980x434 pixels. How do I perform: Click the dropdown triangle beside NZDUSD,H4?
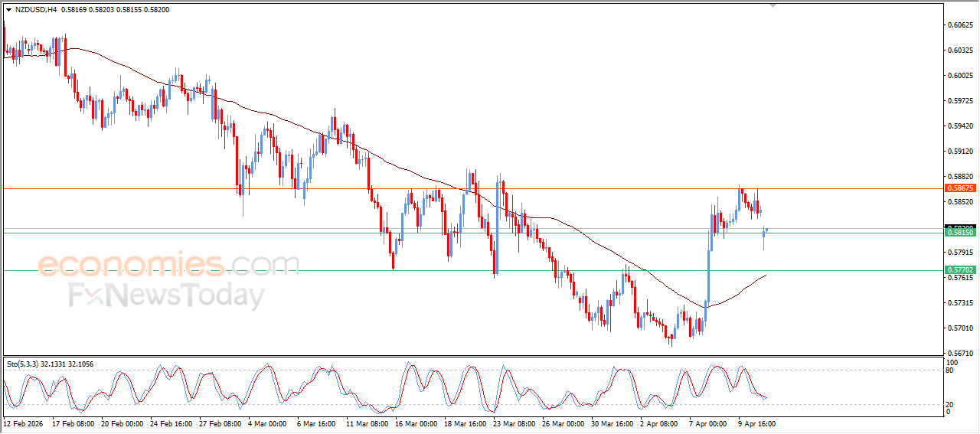point(8,10)
